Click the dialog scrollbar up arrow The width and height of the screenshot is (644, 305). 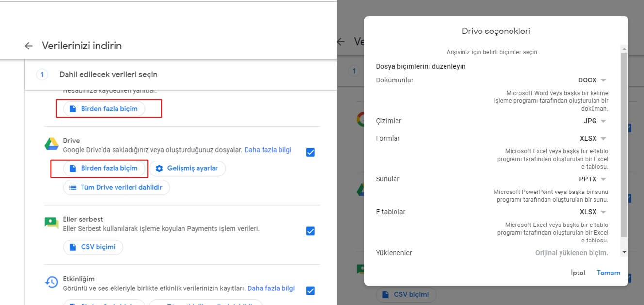pyautogui.click(x=624, y=48)
